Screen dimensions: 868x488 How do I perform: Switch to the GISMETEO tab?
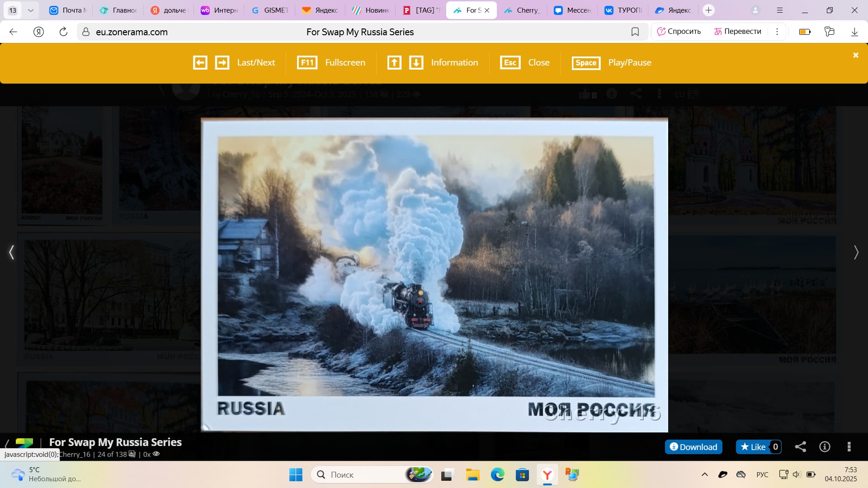270,10
